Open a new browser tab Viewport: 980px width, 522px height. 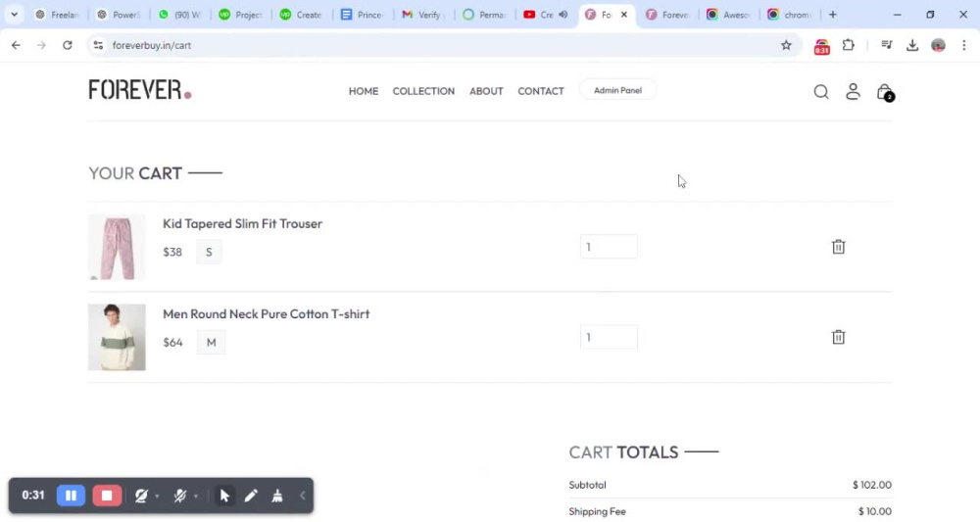pos(832,15)
